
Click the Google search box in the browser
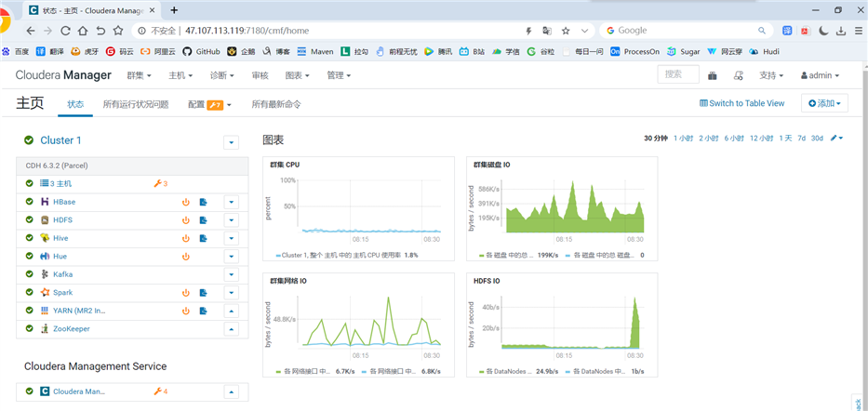click(x=687, y=31)
